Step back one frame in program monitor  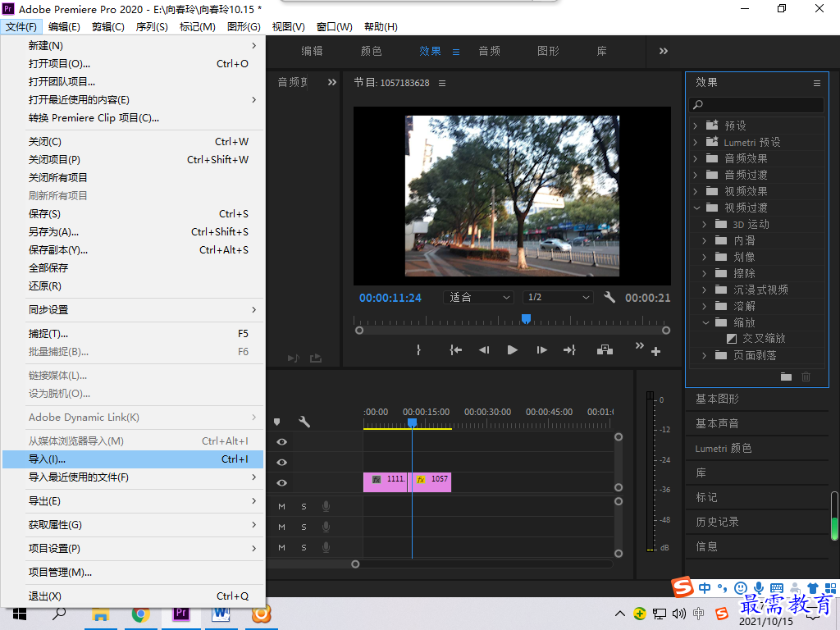[484, 350]
